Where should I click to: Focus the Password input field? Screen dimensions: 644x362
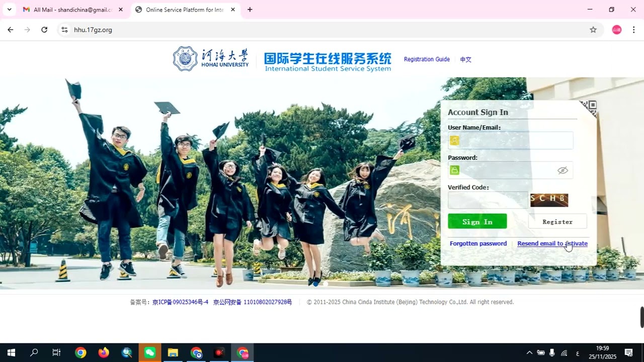click(510, 170)
